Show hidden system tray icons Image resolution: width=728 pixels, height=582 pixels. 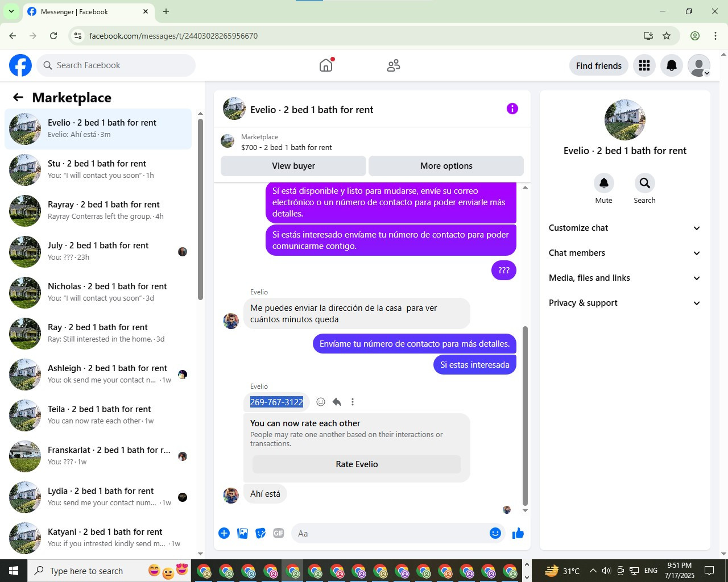tap(593, 571)
